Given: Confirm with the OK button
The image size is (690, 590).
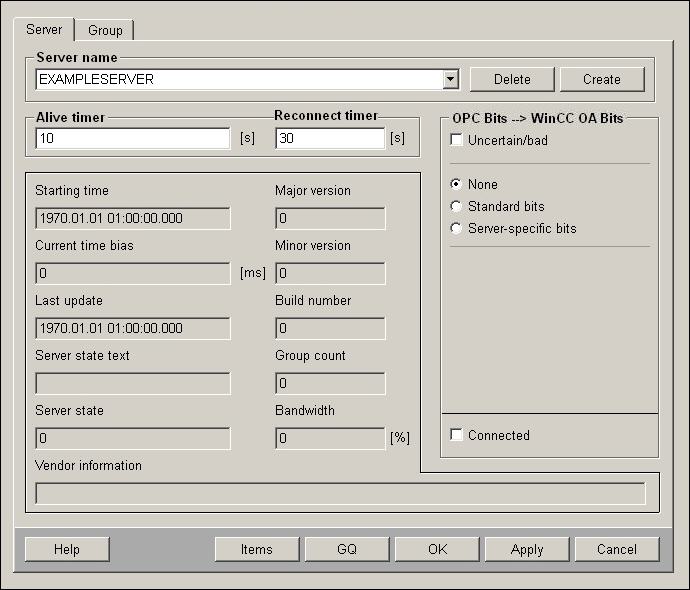Looking at the screenshot, I should (437, 549).
